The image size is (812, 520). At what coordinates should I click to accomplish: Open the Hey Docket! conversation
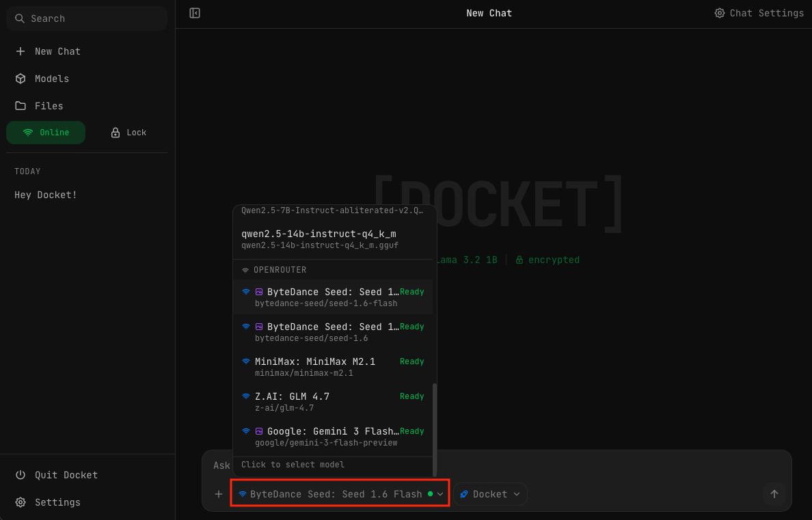click(x=46, y=195)
